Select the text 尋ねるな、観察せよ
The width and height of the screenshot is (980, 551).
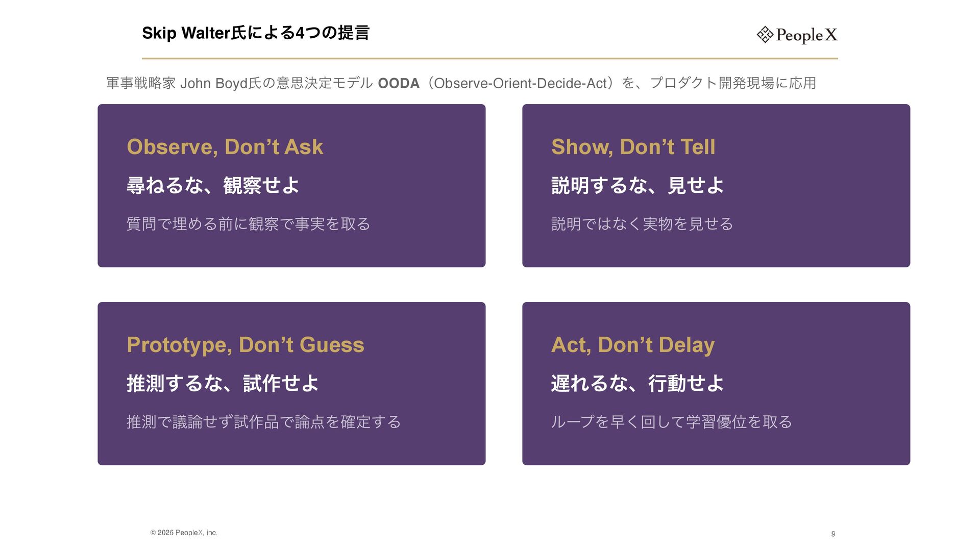point(212,185)
